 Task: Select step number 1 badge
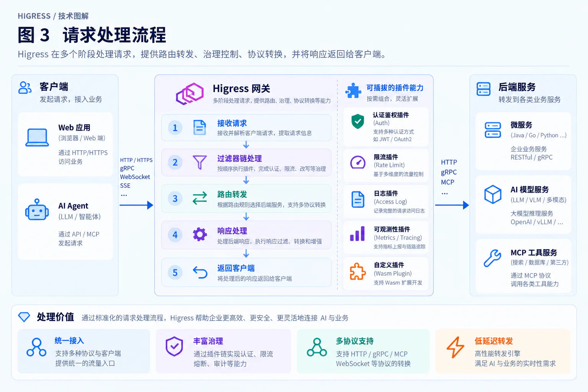[x=175, y=128]
